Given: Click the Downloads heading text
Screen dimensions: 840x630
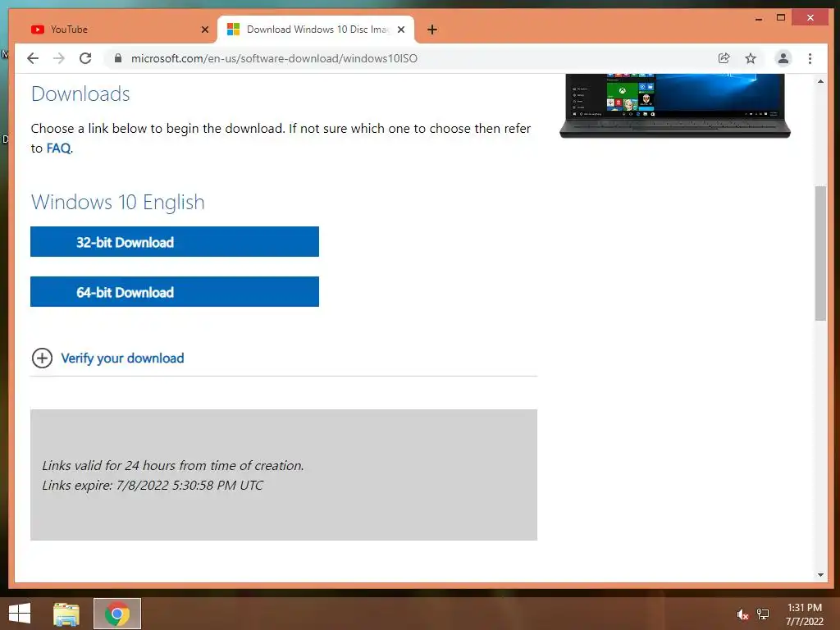Looking at the screenshot, I should coord(80,94).
